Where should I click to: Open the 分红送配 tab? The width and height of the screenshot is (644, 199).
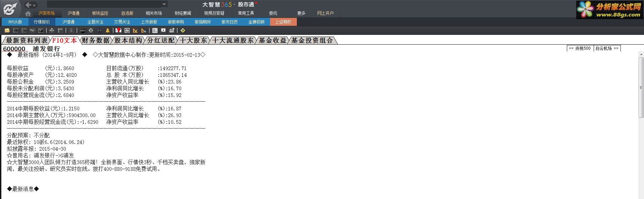click(161, 41)
